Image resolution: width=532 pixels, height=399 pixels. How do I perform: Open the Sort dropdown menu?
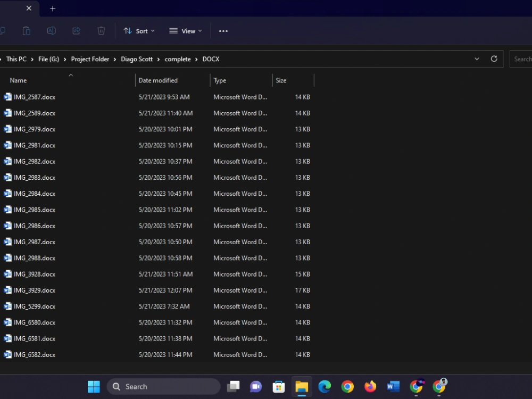point(139,31)
